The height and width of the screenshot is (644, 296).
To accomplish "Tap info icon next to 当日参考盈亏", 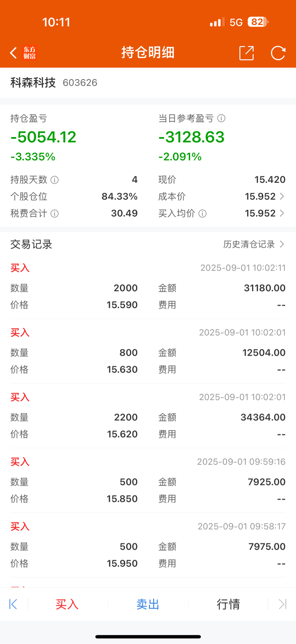I will (221, 118).
